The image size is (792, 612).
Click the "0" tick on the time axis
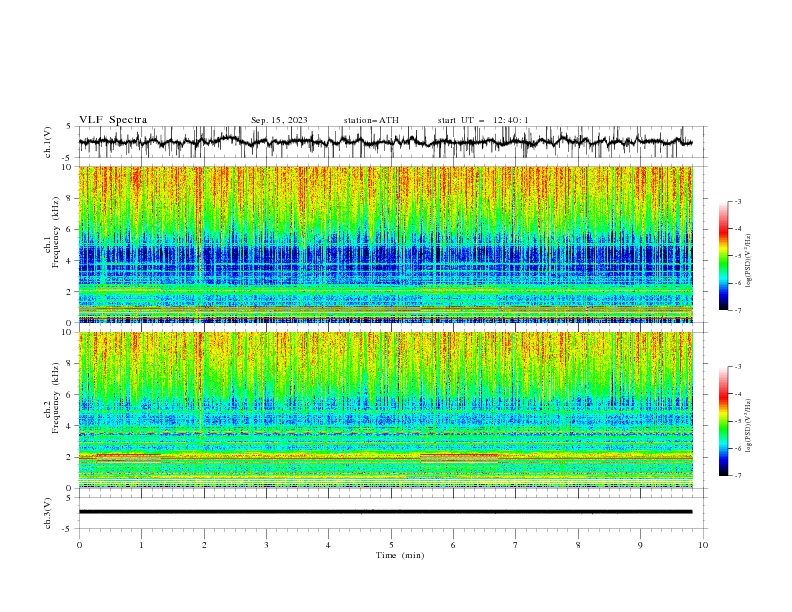pyautogui.click(x=79, y=545)
